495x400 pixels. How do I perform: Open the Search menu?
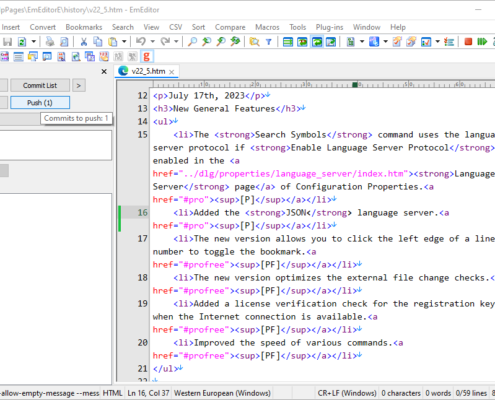point(123,27)
